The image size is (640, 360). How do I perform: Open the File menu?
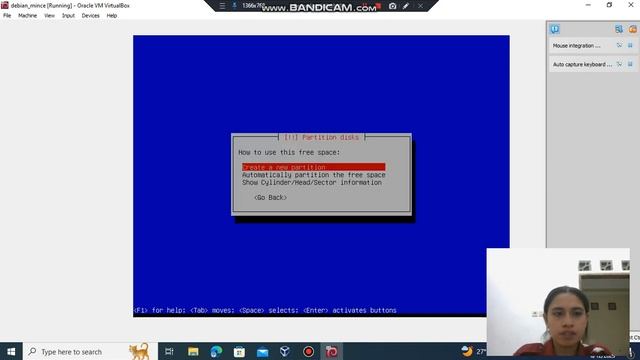point(7,16)
